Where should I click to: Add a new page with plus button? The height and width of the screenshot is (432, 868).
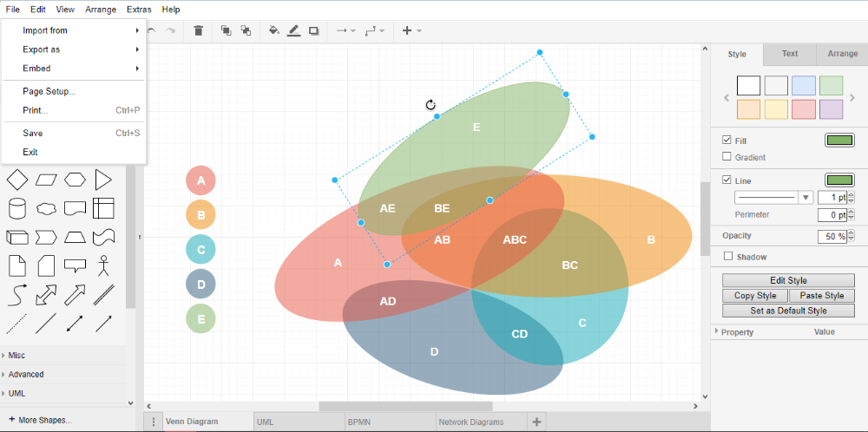point(536,422)
